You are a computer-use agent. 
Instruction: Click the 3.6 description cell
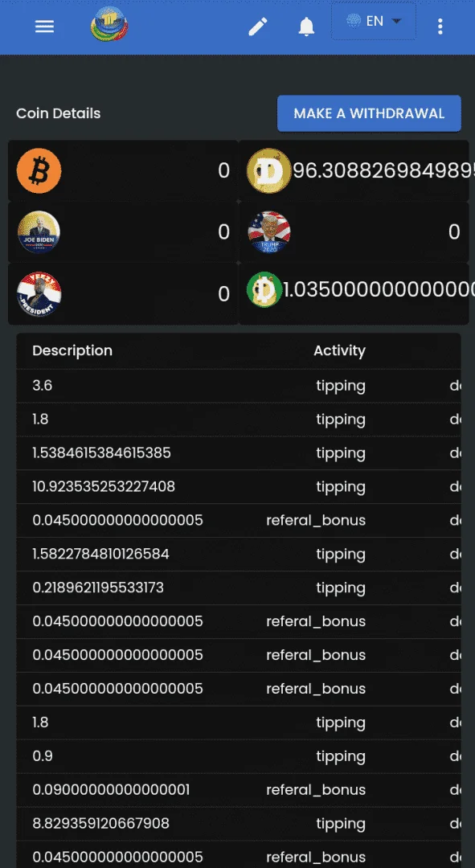(43, 385)
